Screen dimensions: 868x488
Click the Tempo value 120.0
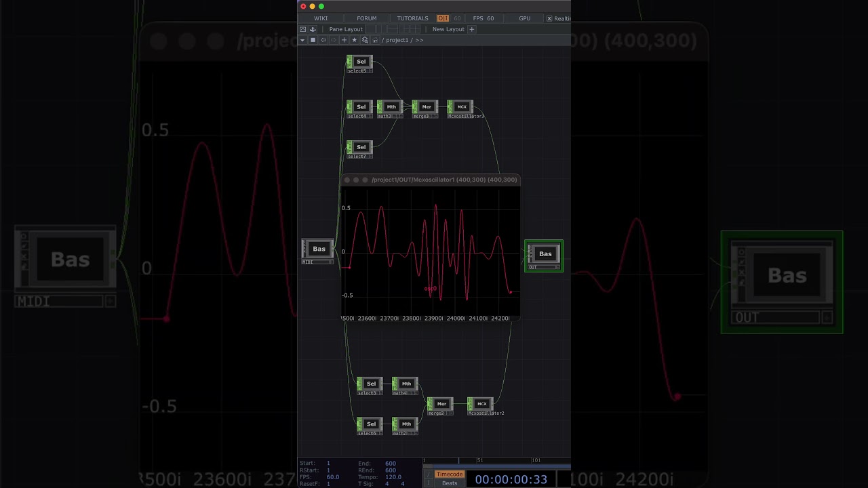393,477
